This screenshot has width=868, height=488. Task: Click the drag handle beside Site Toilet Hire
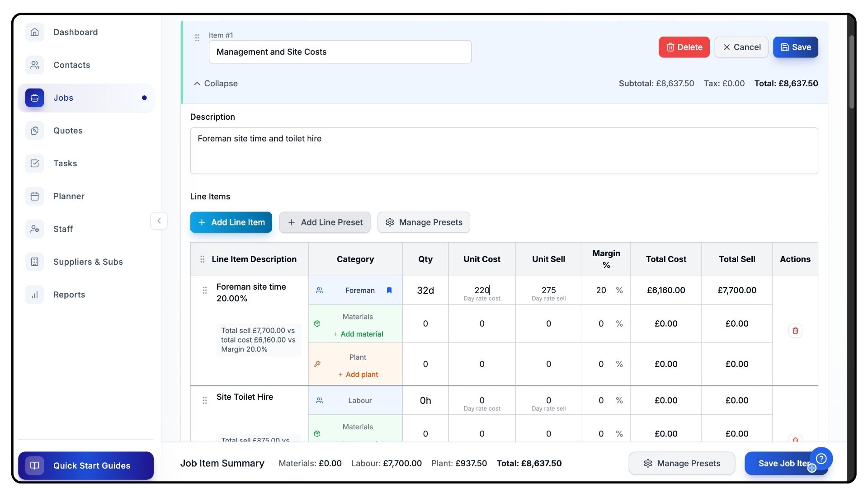click(x=205, y=400)
